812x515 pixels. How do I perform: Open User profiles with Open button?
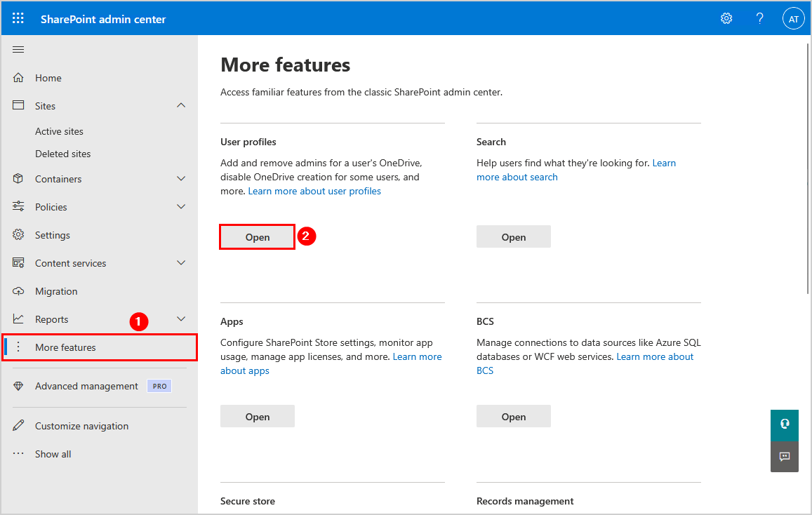pos(257,237)
